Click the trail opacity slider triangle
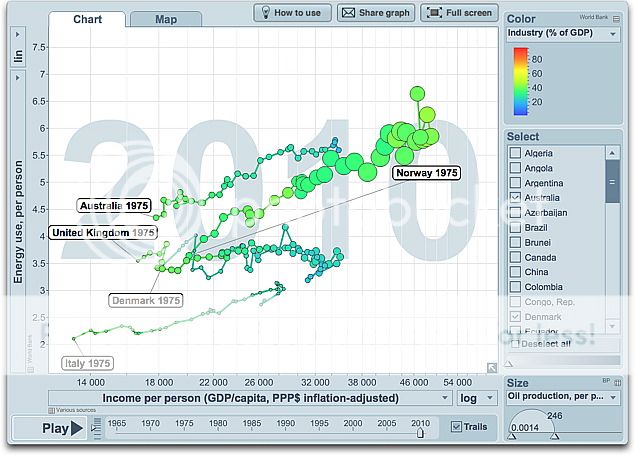The width and height of the screenshot is (635, 456). [509, 364]
